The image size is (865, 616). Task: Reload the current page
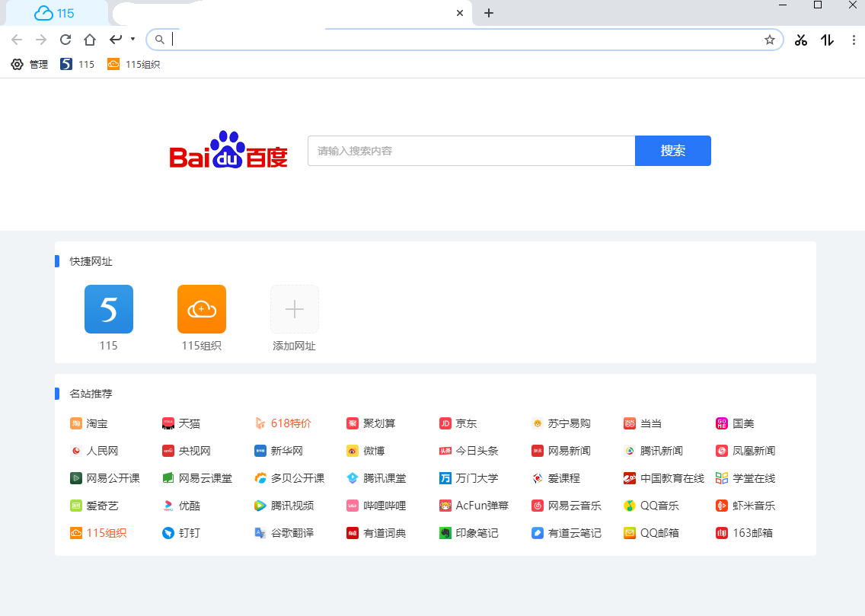pyautogui.click(x=65, y=40)
